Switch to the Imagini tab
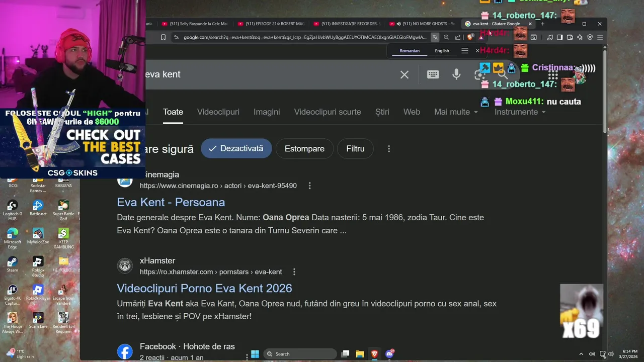Screen dimensions: 644x362 [267, 112]
